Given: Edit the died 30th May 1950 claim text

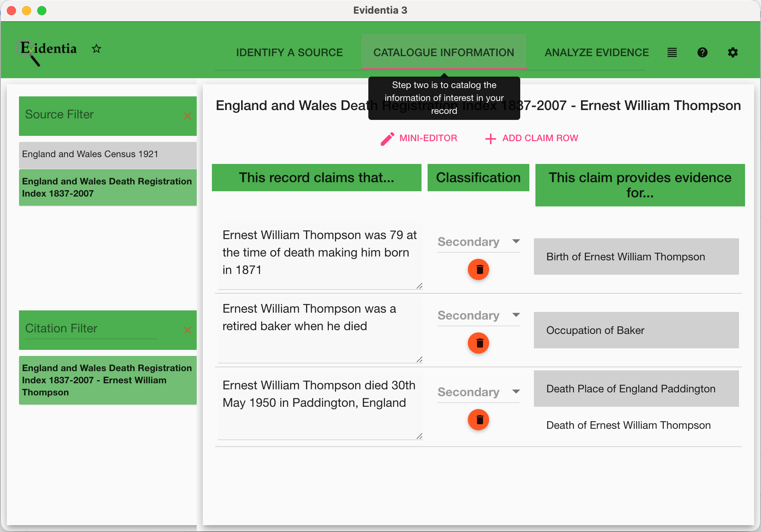Looking at the screenshot, I should tap(321, 407).
